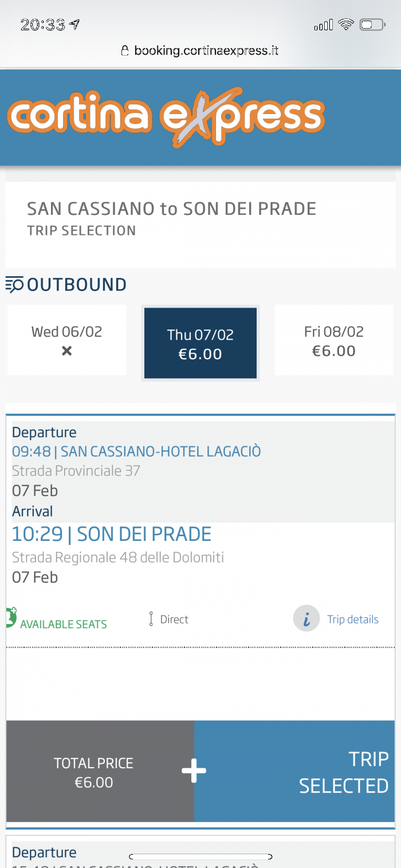Tap the battery icon in status bar
The width and height of the screenshot is (401, 868).
[x=372, y=25]
